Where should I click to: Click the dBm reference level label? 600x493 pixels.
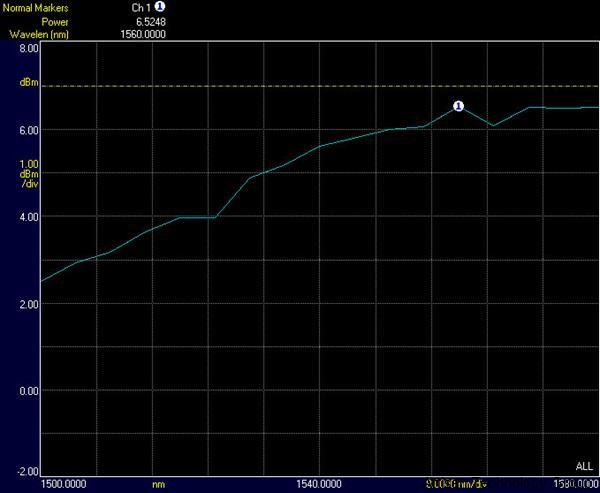pos(29,82)
